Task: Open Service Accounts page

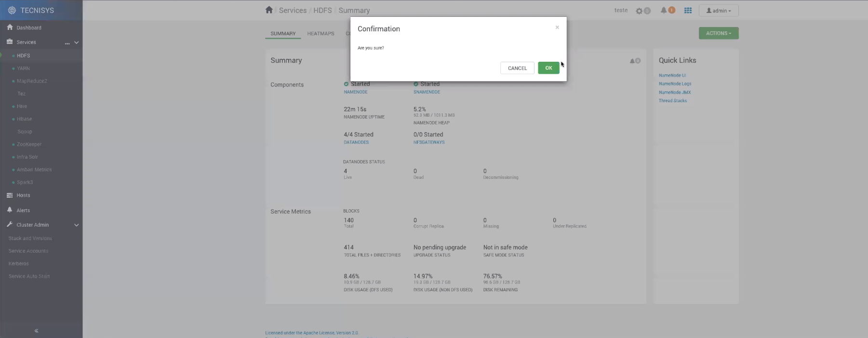Action: click(28, 251)
